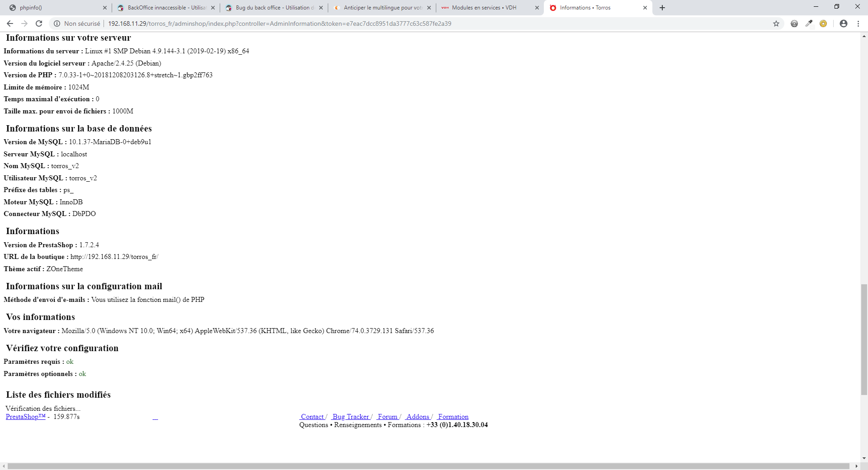
Task: Click the PHP version value 7.0.33
Action: [136, 75]
